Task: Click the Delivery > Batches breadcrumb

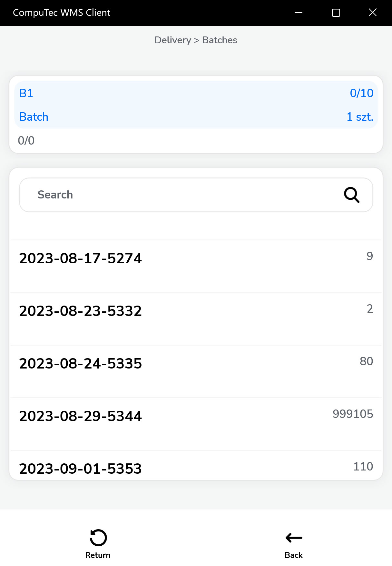Action: (x=196, y=40)
